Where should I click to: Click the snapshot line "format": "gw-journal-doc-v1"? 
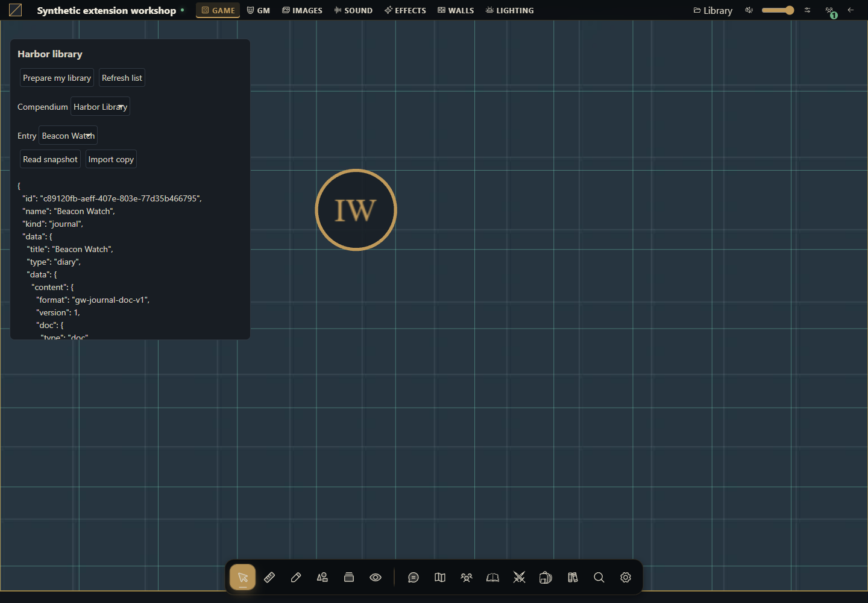93,300
